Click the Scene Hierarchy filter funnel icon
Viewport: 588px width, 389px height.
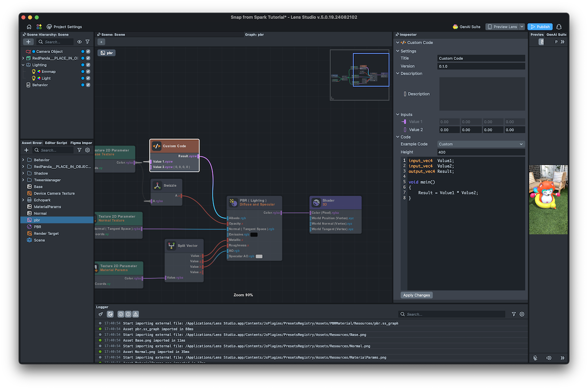point(87,42)
